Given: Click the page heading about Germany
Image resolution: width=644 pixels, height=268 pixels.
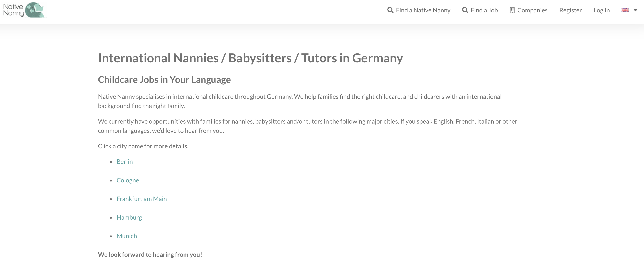Looking at the screenshot, I should pos(250,58).
